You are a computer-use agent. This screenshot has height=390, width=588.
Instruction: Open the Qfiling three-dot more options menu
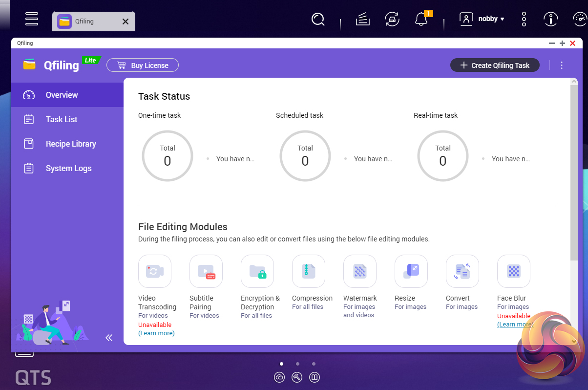[x=562, y=65]
